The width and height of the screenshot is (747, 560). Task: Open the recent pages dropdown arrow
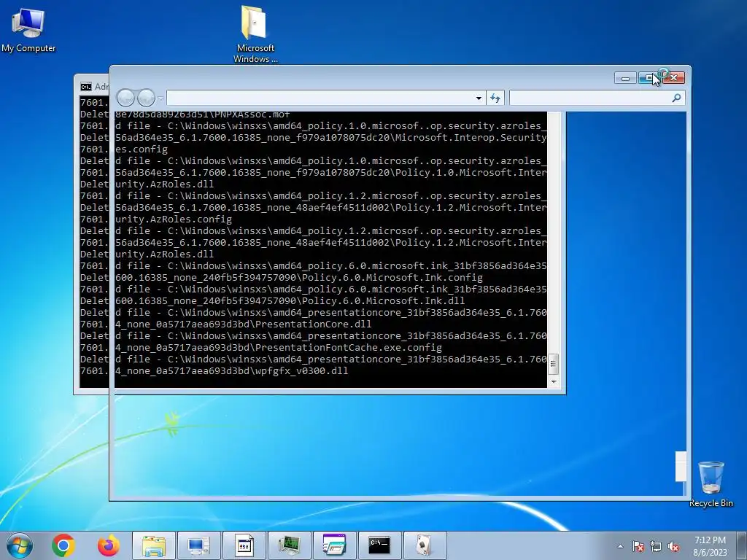160,98
